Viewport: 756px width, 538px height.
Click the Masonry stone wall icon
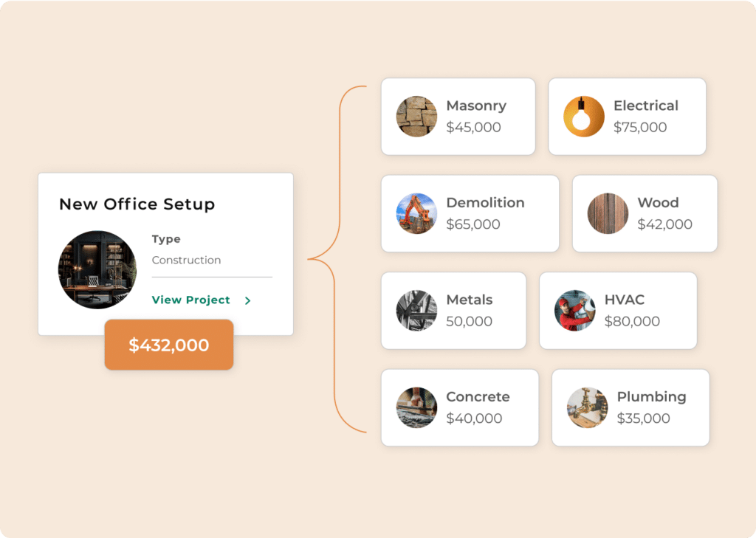click(x=416, y=116)
